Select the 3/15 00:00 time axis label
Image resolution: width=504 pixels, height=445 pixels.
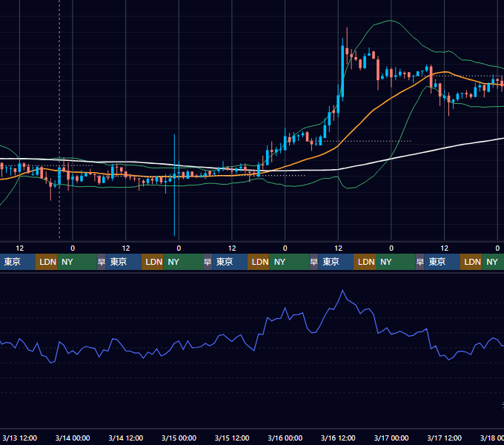coord(179,438)
